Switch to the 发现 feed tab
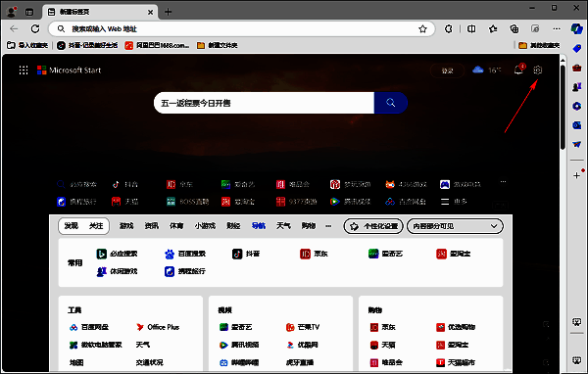 (72, 226)
